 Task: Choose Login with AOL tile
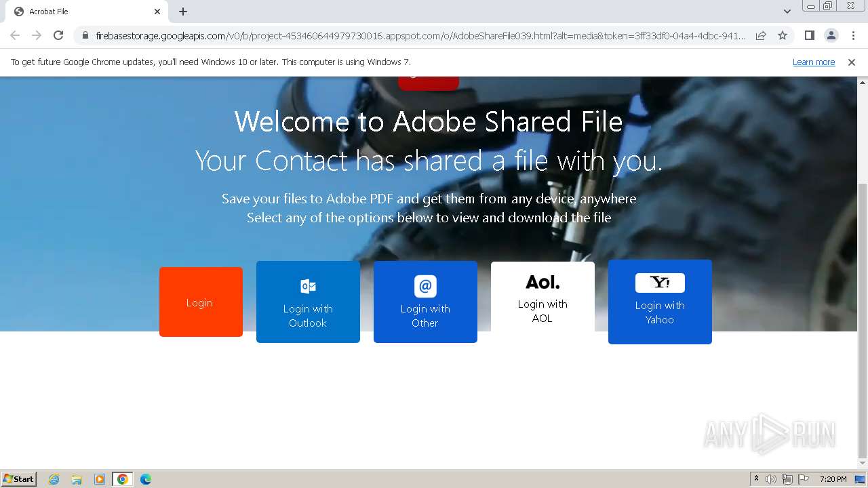point(542,297)
